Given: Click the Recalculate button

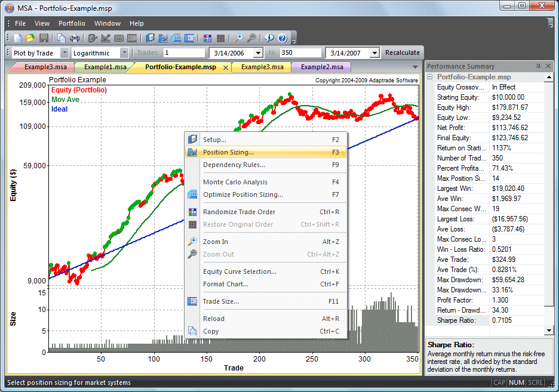Looking at the screenshot, I should coord(402,53).
